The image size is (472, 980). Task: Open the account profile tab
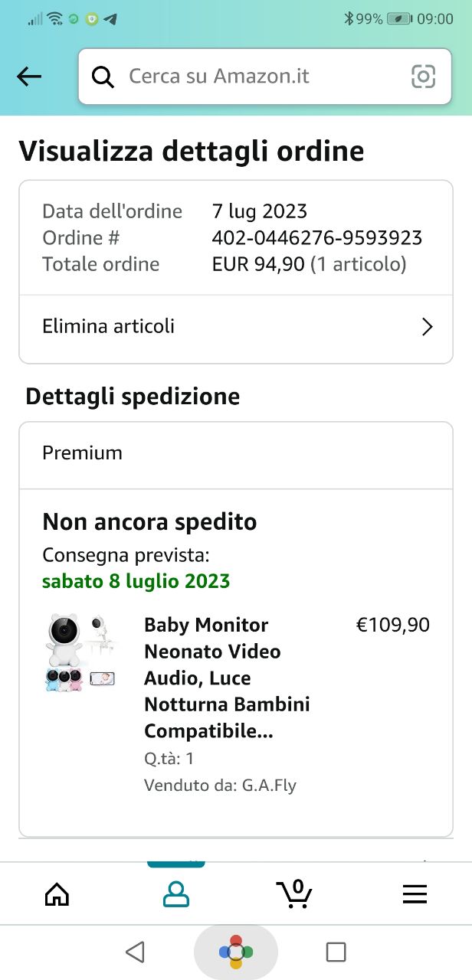[176, 893]
